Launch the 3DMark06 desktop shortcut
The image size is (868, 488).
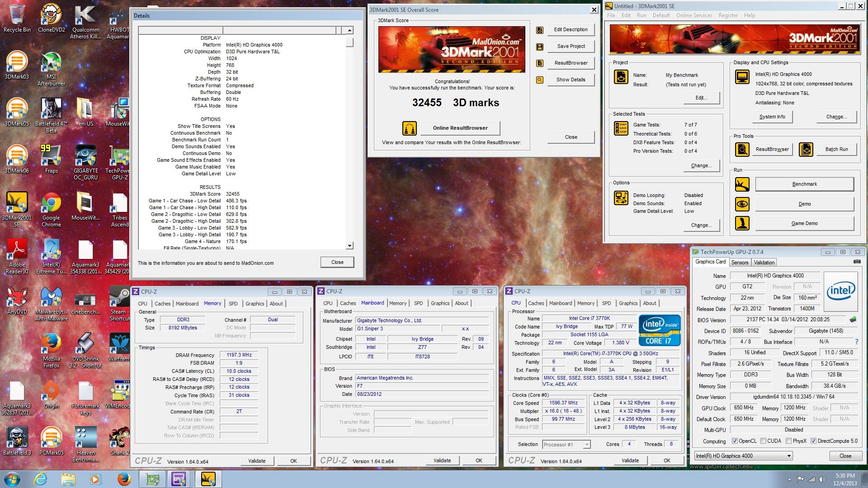tap(17, 159)
